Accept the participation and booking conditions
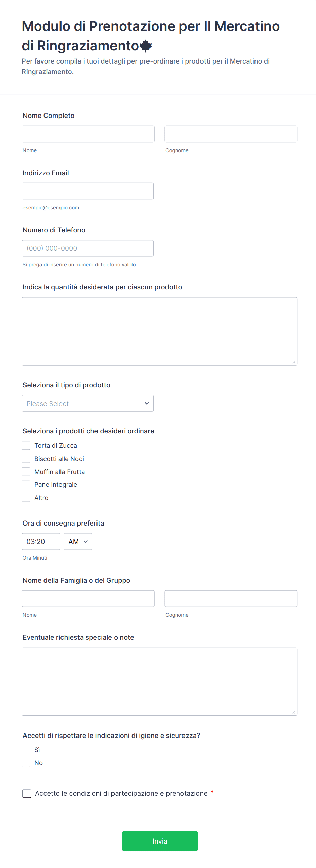 click(x=27, y=793)
